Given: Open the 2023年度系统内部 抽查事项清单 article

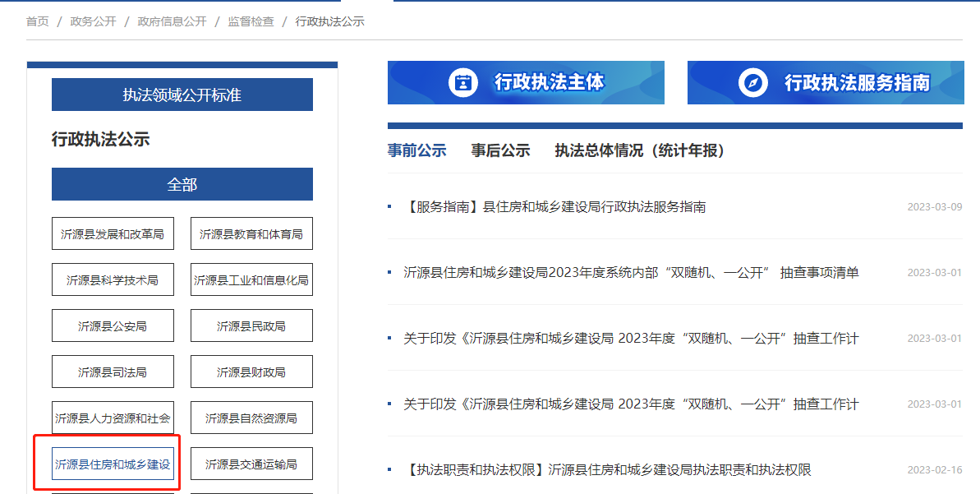Looking at the screenshot, I should (631, 273).
